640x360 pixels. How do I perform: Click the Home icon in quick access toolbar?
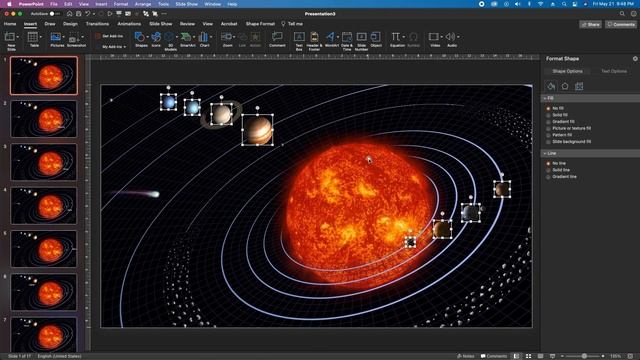tap(70, 14)
